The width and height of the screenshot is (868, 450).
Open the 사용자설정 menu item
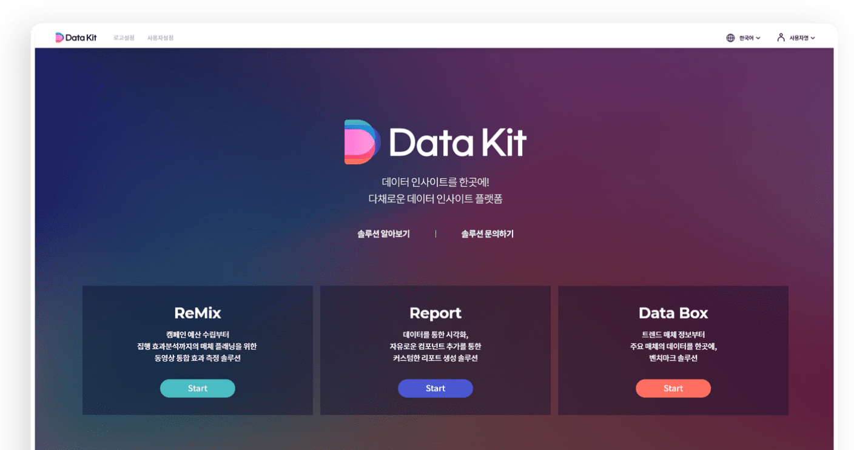pyautogui.click(x=160, y=37)
